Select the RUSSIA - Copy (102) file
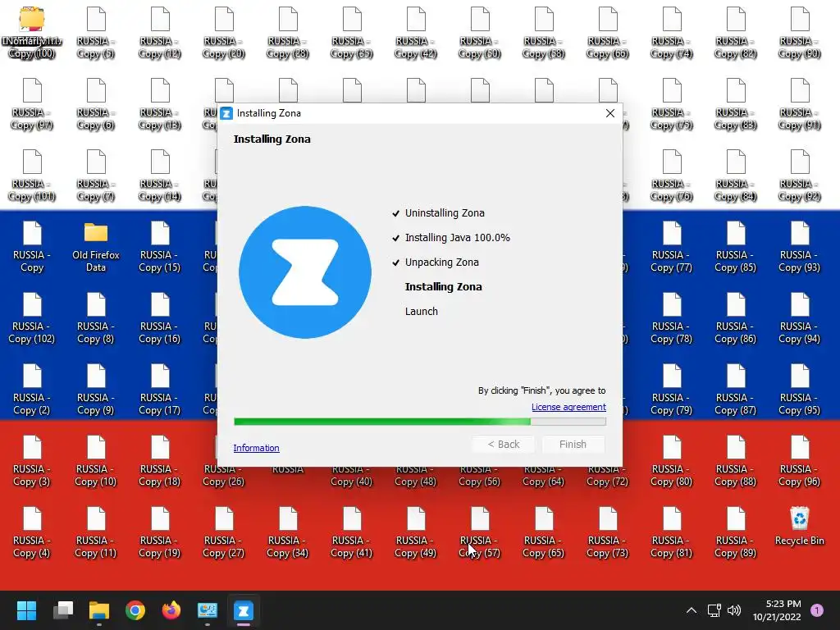Viewport: 840px width, 630px height. [x=32, y=318]
